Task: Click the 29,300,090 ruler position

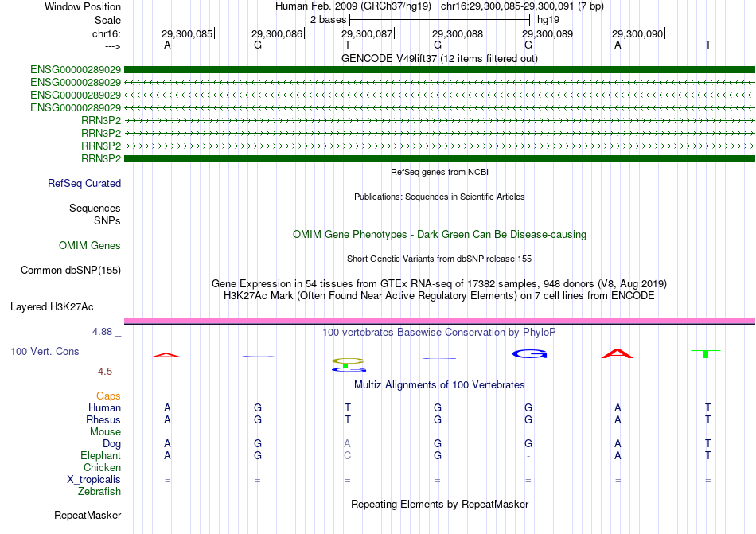Action: [x=638, y=33]
